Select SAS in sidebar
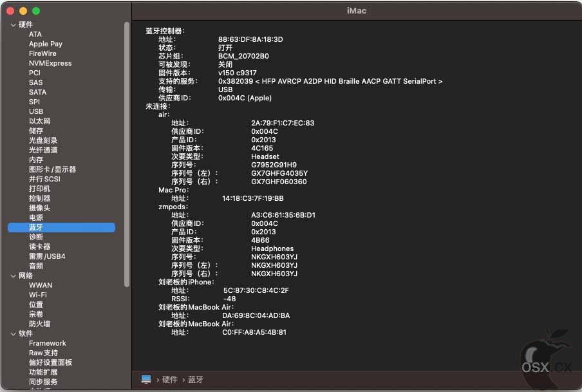Image resolution: width=582 pixels, height=392 pixels. [35, 82]
